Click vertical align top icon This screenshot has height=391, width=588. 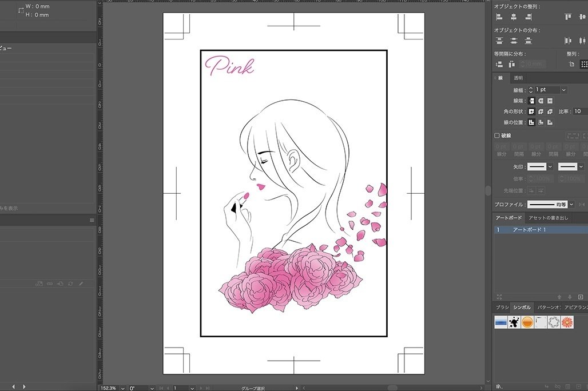(x=568, y=17)
